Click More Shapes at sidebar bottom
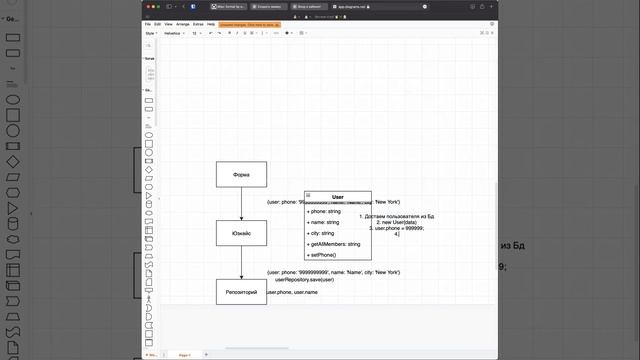Image resolution: width=640 pixels, height=360 pixels. (151, 355)
